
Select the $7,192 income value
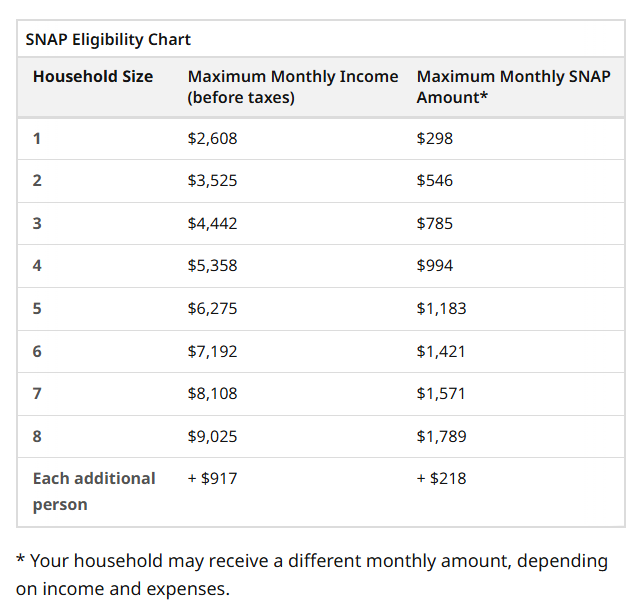pos(212,351)
